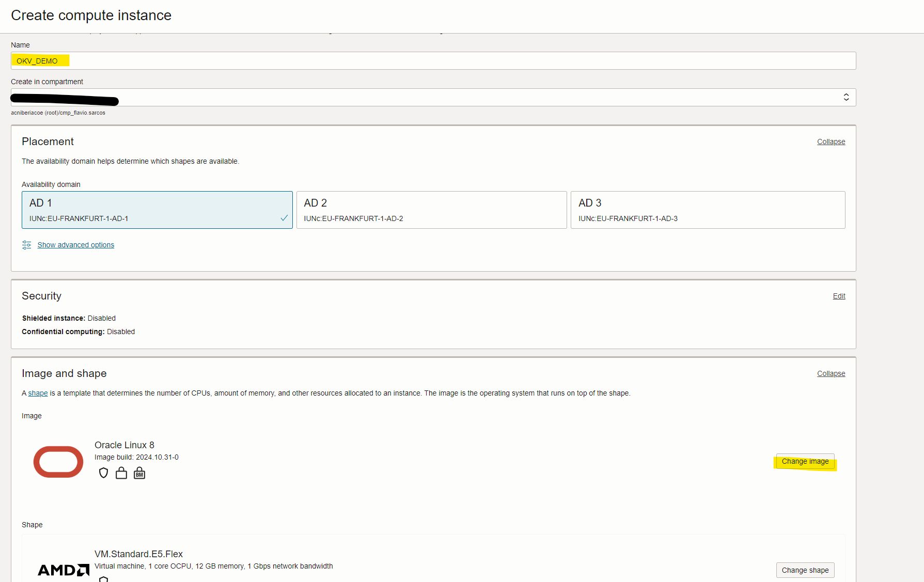Screen dimensions: 924x582
Task: Click the VM.Standard.E5.Flex shape title
Action: coord(138,554)
